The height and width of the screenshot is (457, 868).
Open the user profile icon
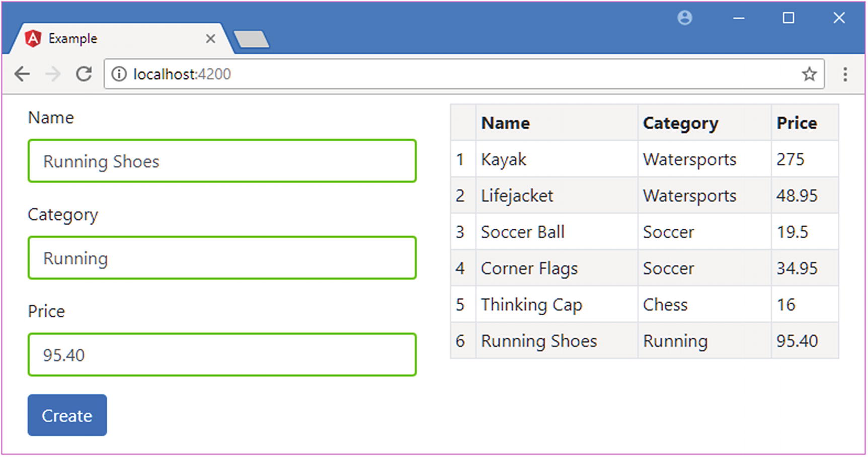pos(684,18)
